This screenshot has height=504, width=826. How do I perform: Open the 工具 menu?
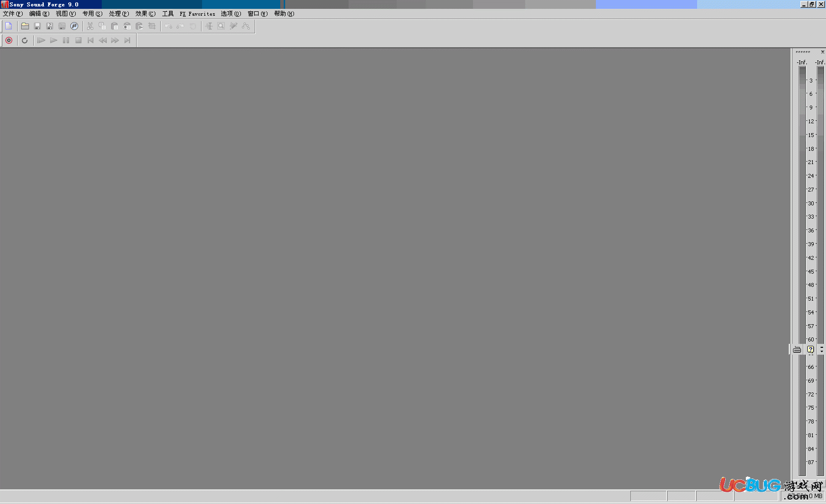168,14
